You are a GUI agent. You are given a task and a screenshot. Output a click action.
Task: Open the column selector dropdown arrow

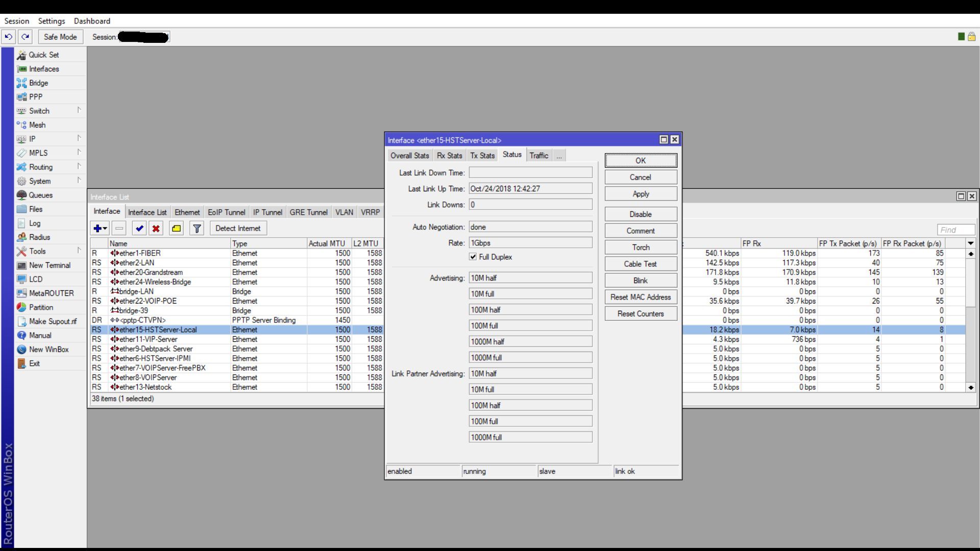pyautogui.click(x=971, y=243)
